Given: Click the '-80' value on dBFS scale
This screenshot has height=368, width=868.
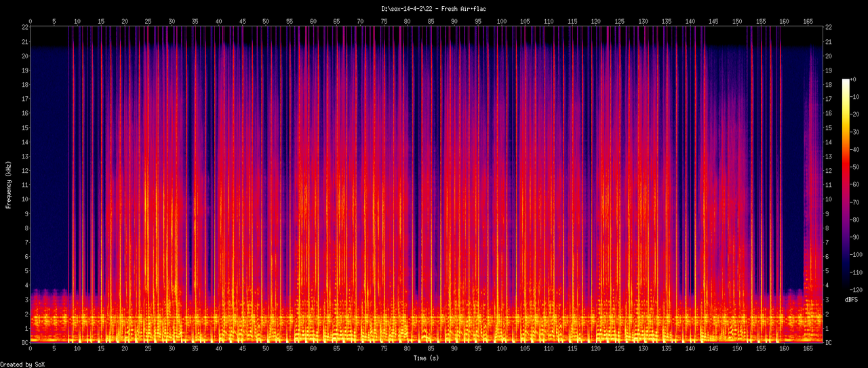Looking at the screenshot, I should pyautogui.click(x=856, y=220).
